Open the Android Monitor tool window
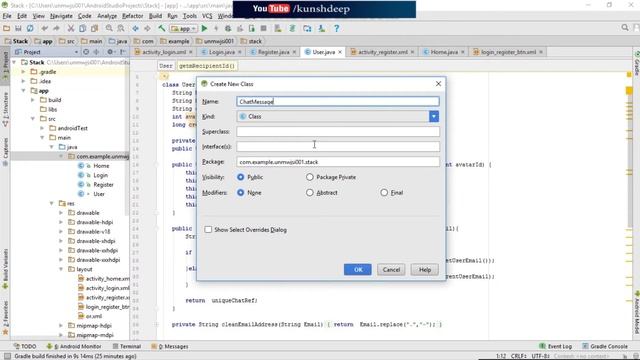The image size is (640, 360). coord(73,346)
